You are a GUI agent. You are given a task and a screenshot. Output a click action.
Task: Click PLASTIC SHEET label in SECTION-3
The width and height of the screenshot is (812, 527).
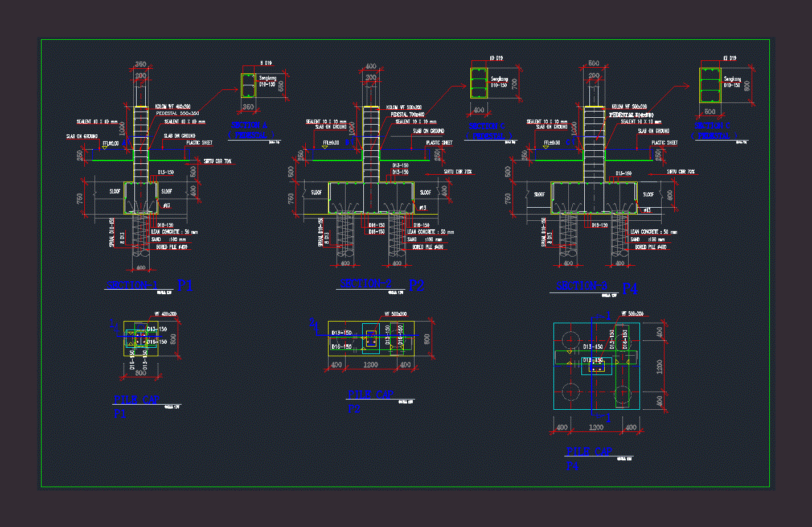[665, 143]
